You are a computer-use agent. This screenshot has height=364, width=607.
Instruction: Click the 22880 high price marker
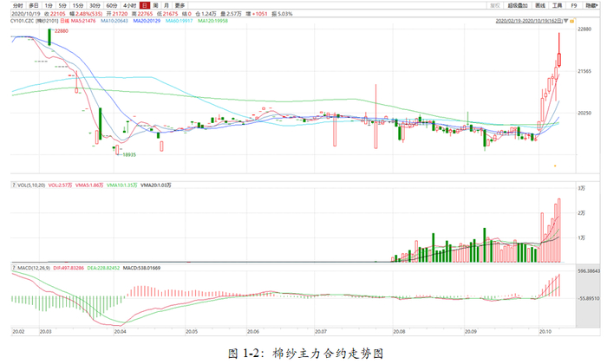coord(62,31)
